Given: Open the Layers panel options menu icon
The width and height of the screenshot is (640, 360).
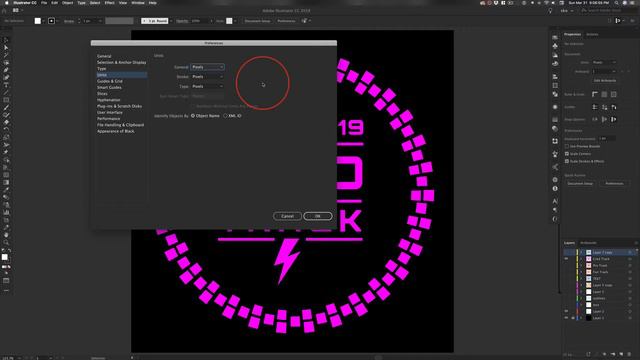Looking at the screenshot, I should [636, 243].
